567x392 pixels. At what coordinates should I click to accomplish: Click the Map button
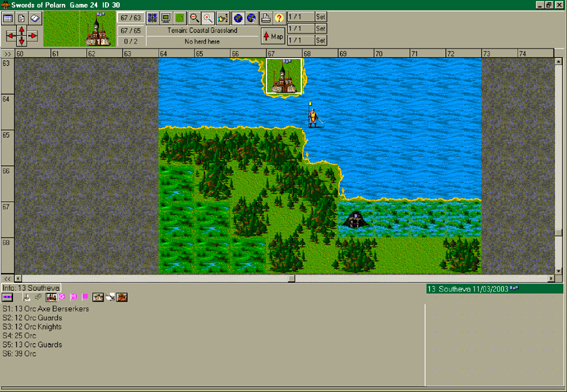tap(273, 36)
